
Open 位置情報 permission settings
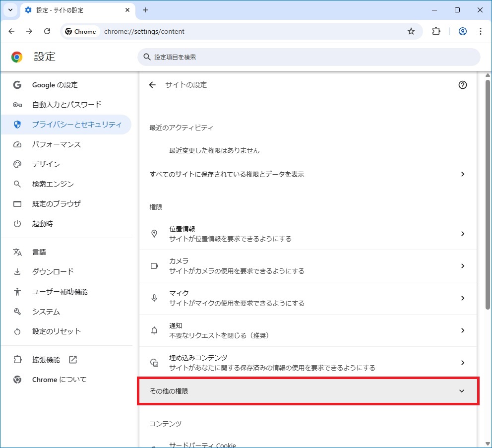pyautogui.click(x=307, y=234)
